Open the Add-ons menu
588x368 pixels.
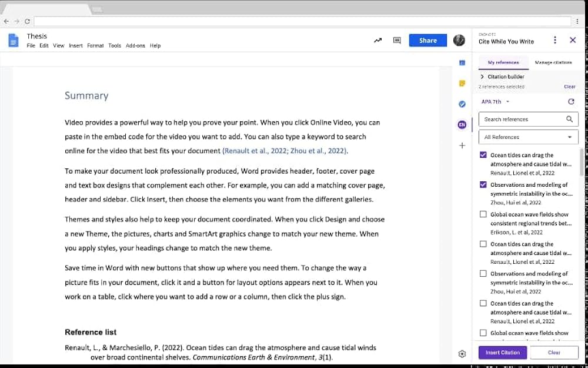(135, 45)
